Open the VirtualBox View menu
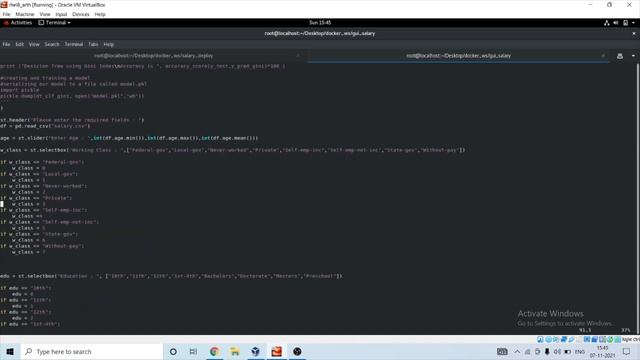Viewport: 640px width, 360px height. coord(45,14)
